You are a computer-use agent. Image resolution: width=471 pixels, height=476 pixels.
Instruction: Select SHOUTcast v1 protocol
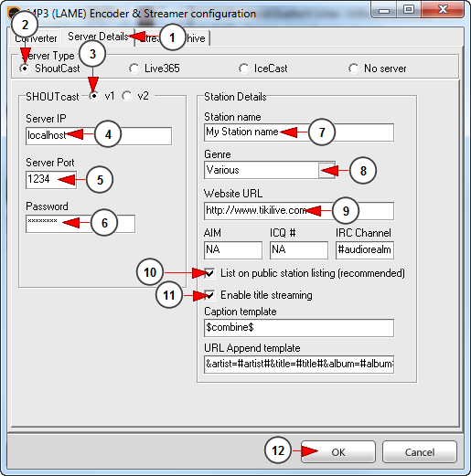[x=94, y=96]
